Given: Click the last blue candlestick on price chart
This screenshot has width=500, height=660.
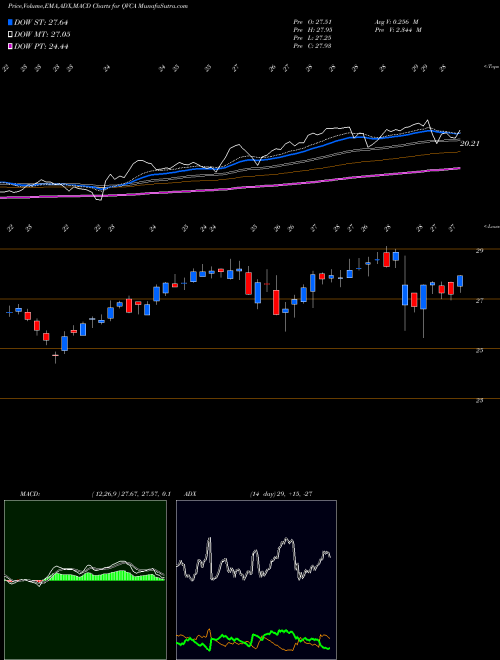Looking at the screenshot, I should [460, 281].
